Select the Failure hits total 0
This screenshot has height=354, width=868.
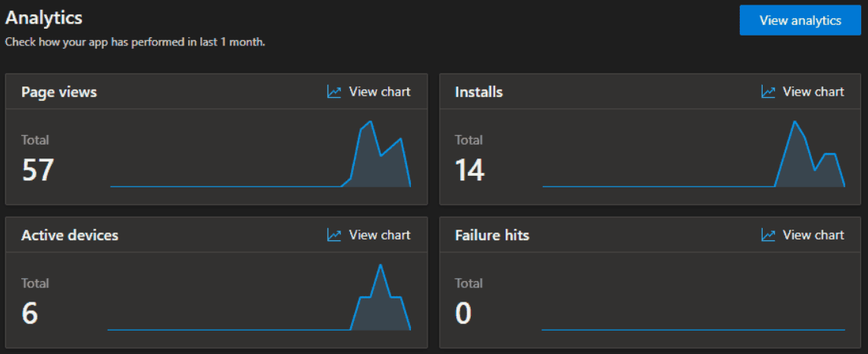[463, 314]
